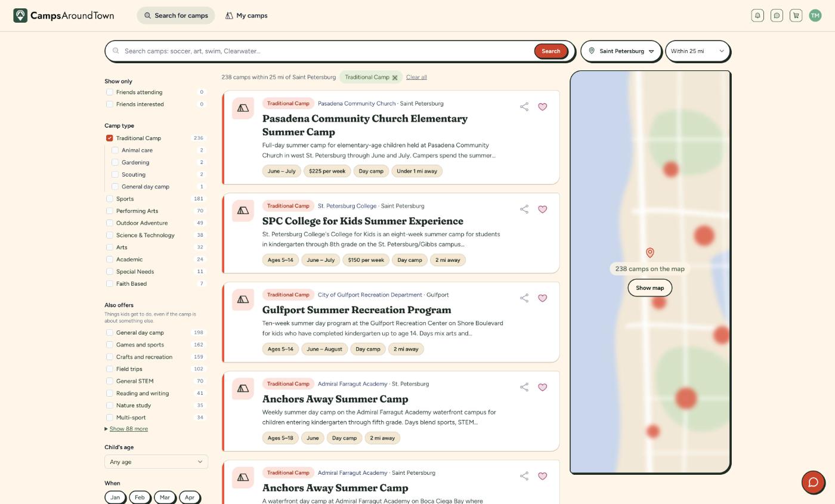Check the Special Needs camp type
835x504 pixels.
109,271
